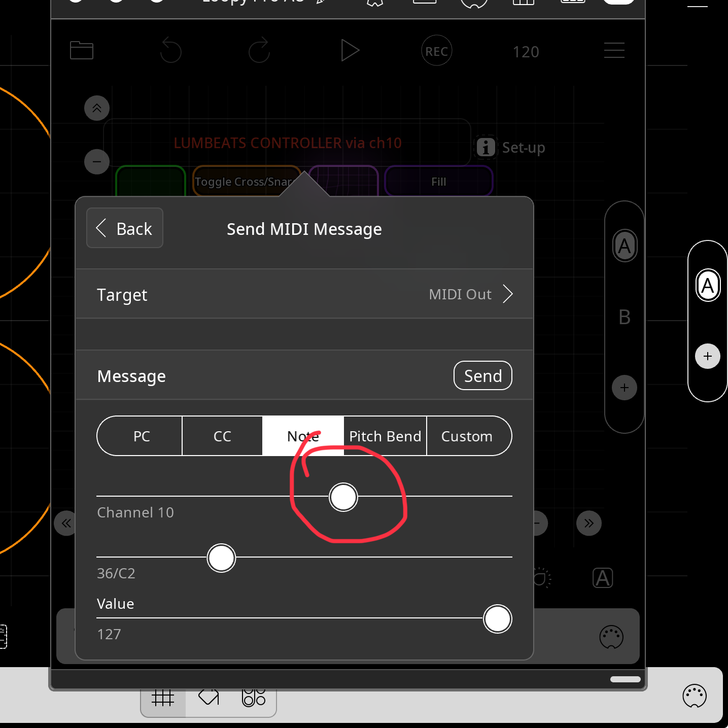Click the boxed A icon
The image size is (728, 728).
click(x=603, y=578)
